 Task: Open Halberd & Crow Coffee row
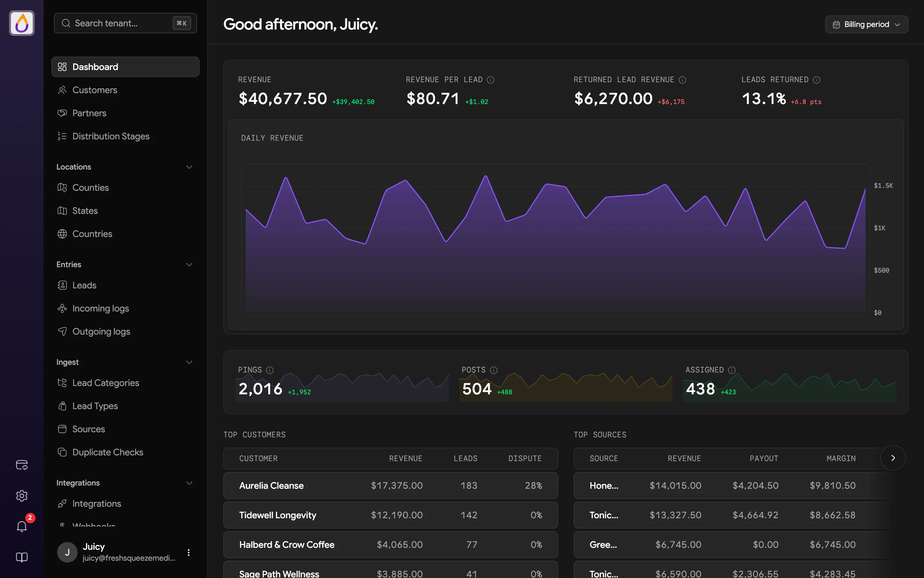coord(390,545)
